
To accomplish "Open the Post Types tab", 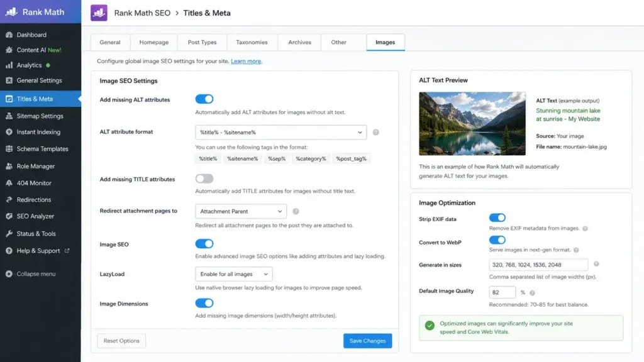I will click(202, 42).
